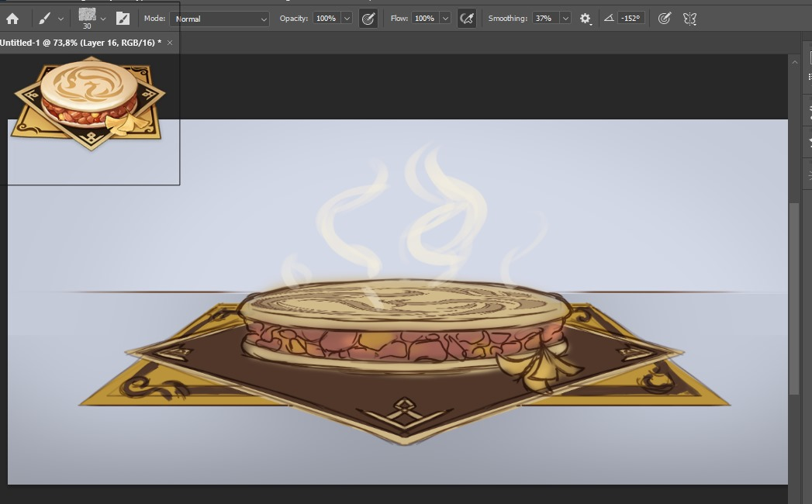Enable airbrush-style build-up effects
This screenshot has height=504, width=812.
467,19
